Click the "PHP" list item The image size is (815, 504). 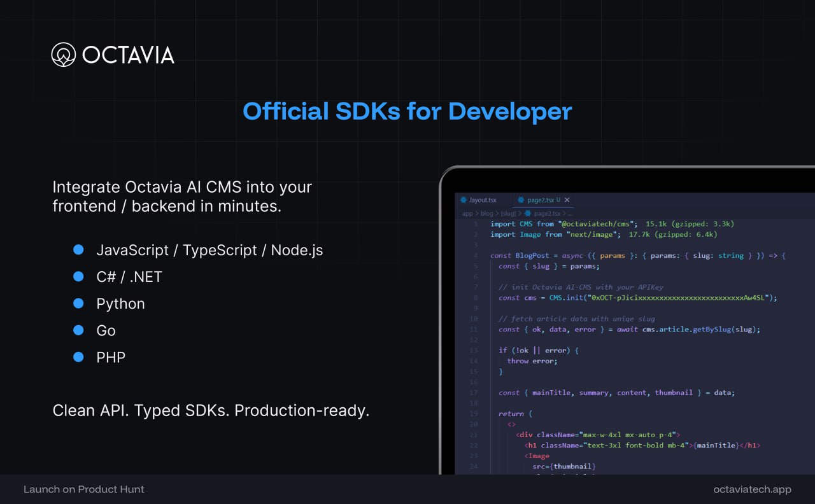click(111, 357)
